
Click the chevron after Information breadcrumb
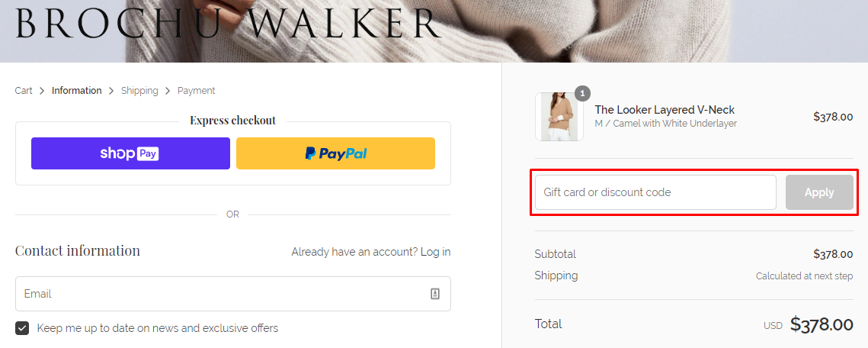tap(111, 90)
